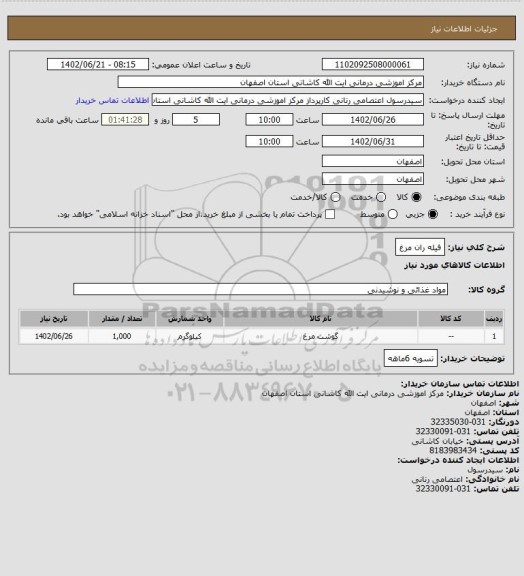The height and width of the screenshot is (576, 524).
Task: Click the اطلاعات ایجاد کننده درخواست heading
Action: pyautogui.click(x=458, y=460)
